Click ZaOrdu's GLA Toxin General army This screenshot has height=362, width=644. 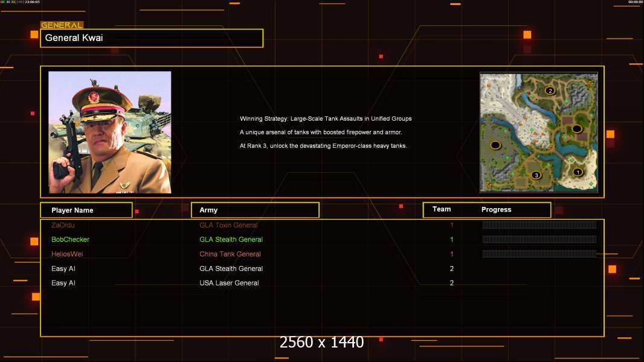tap(228, 225)
